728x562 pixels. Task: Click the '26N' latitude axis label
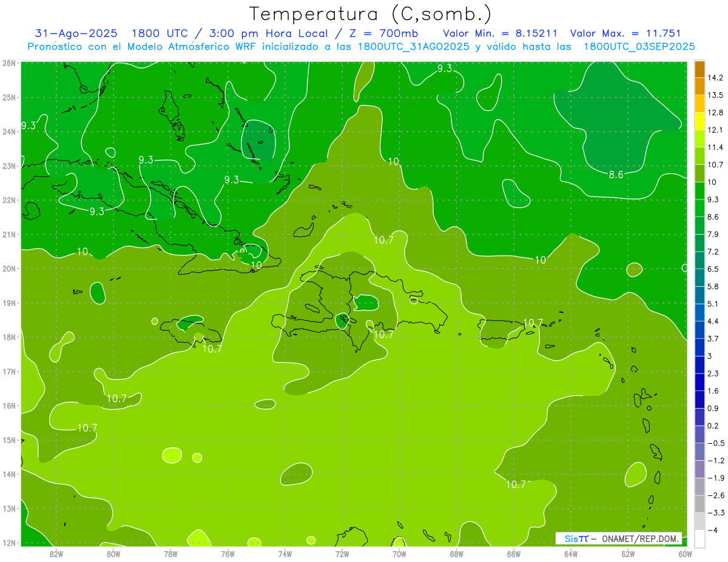point(8,62)
